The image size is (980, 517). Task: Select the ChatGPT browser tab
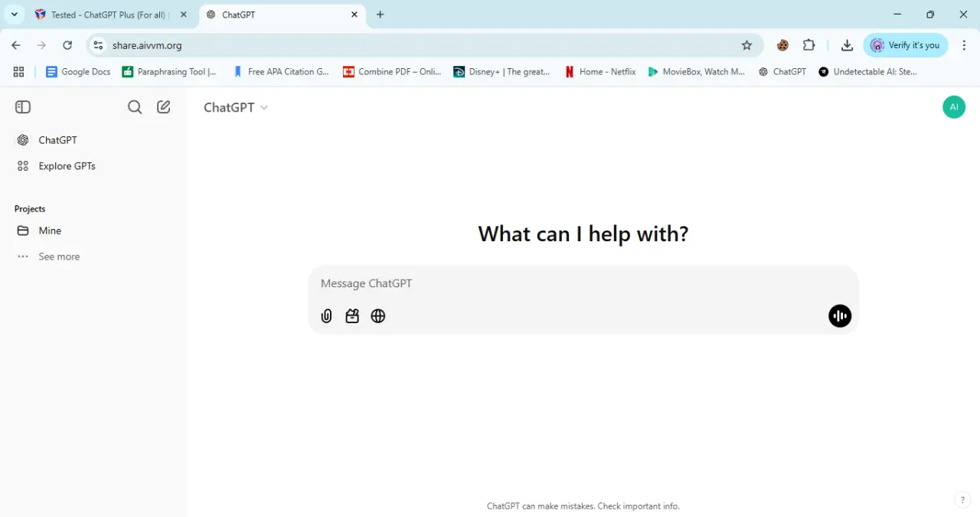(282, 15)
